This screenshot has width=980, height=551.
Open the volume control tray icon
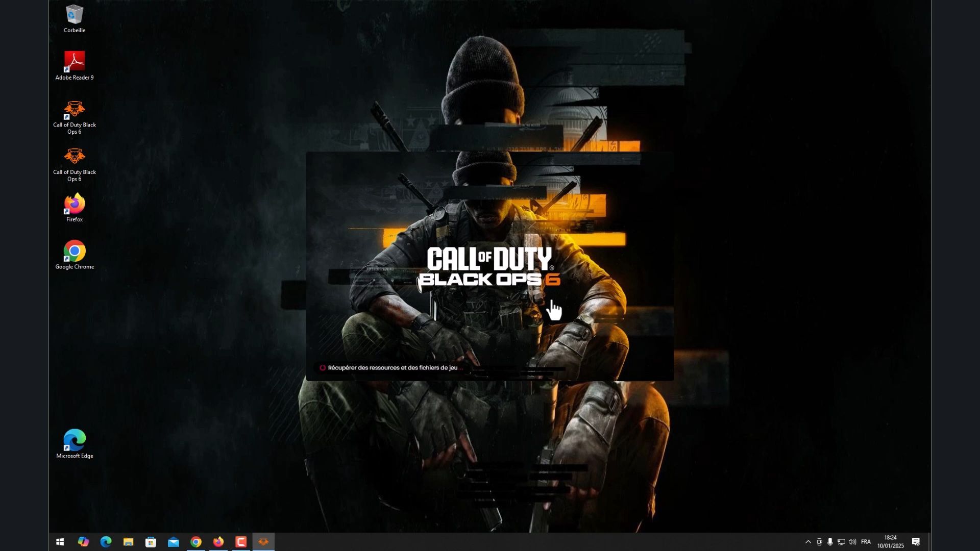point(852,542)
